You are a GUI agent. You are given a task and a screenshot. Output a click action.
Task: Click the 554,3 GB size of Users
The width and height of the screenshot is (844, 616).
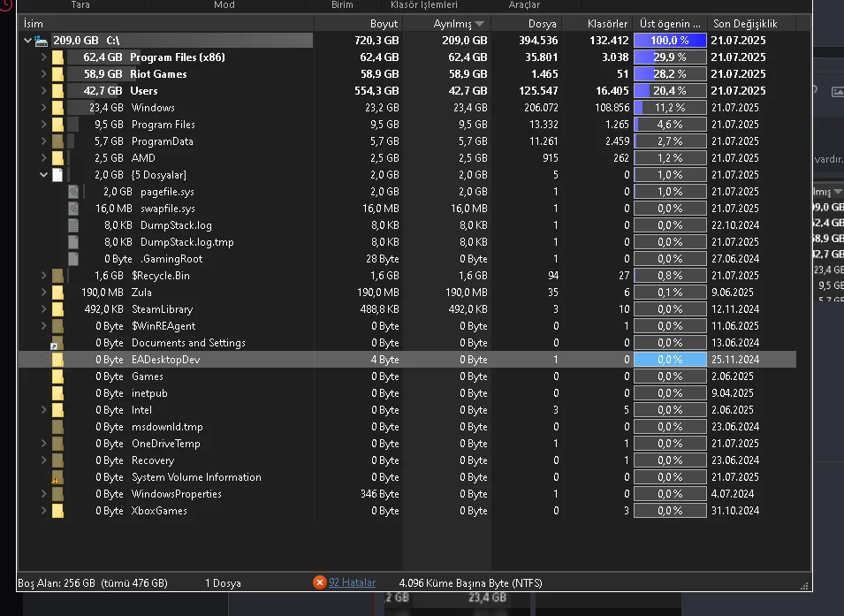click(376, 90)
